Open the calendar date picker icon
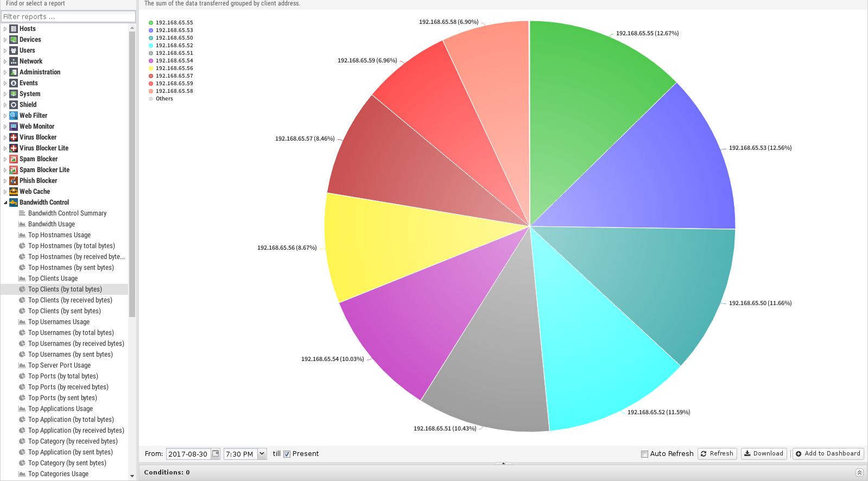Viewport: 868px width, 481px height. [216, 454]
